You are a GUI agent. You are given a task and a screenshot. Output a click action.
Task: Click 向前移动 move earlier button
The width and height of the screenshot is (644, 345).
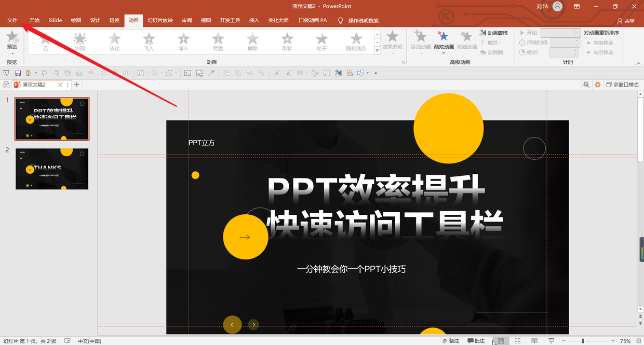pyautogui.click(x=600, y=43)
